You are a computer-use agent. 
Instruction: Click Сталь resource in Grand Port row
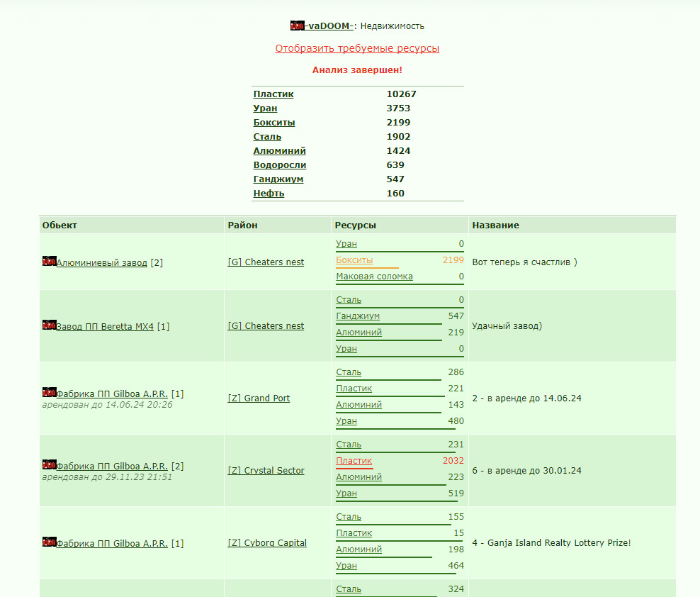click(349, 372)
